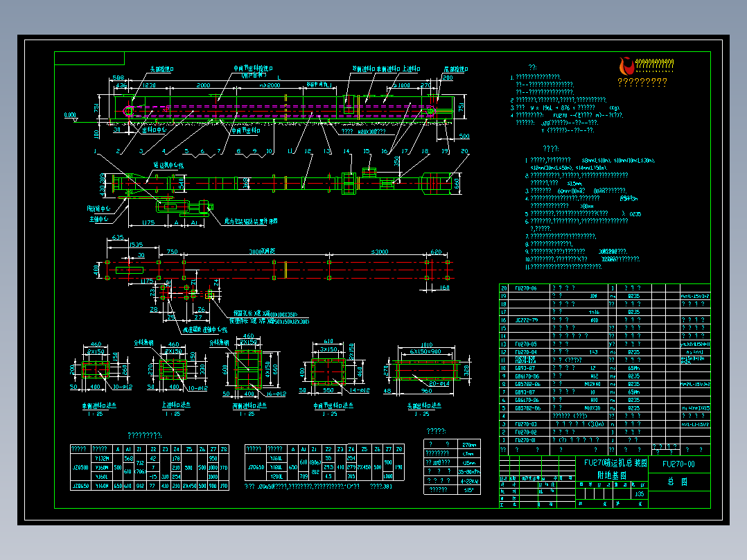
Task: Click the 0.000 elevation marker
Action: click(x=70, y=115)
